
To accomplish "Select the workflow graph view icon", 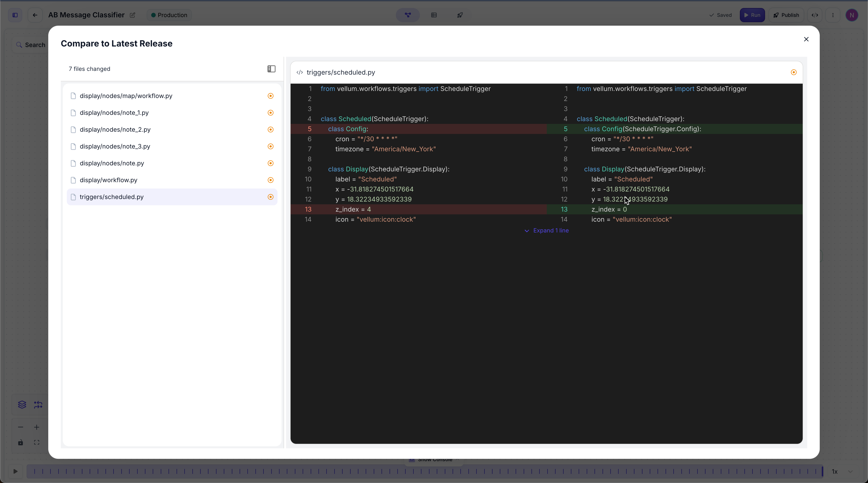I will pos(408,15).
